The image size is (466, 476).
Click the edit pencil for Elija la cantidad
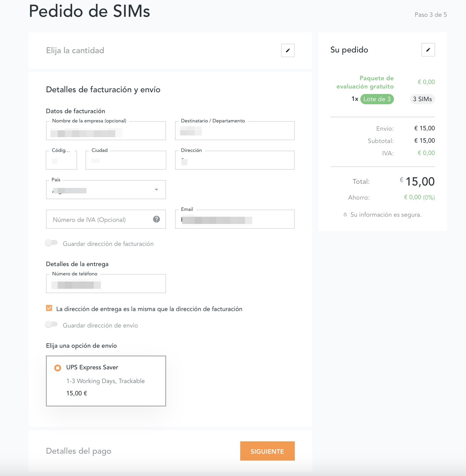pos(288,50)
